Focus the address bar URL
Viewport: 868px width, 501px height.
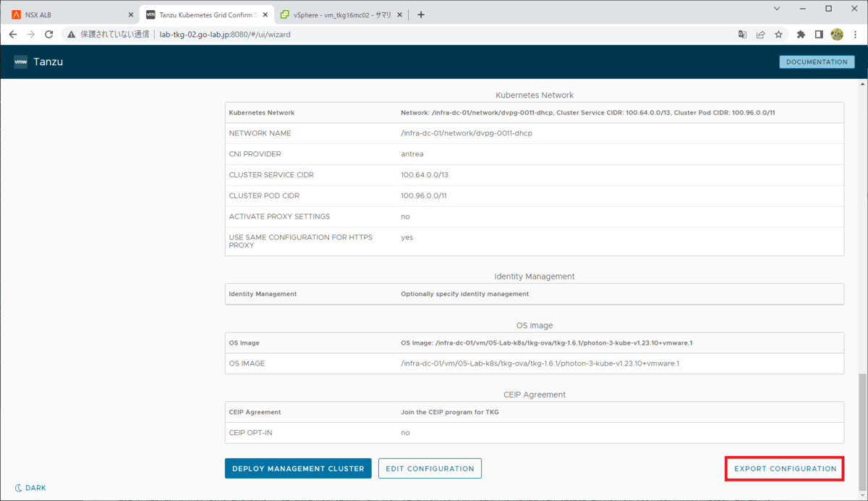click(x=224, y=34)
